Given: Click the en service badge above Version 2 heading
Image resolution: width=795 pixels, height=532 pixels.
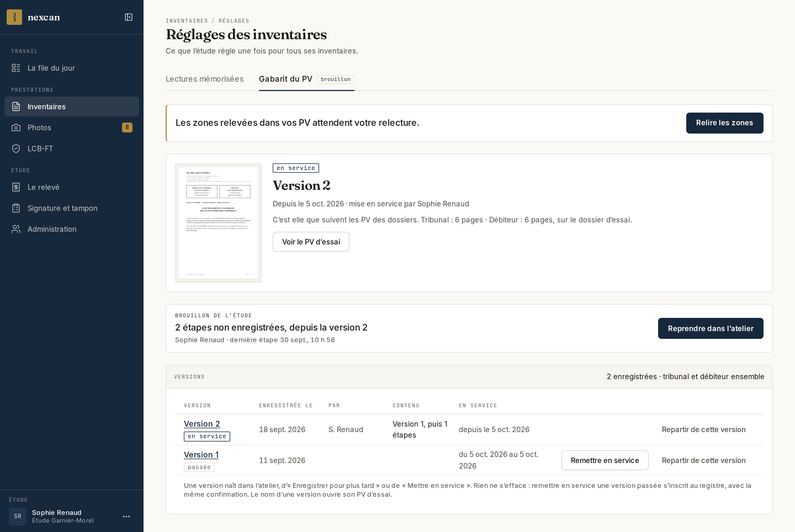Looking at the screenshot, I should (296, 168).
